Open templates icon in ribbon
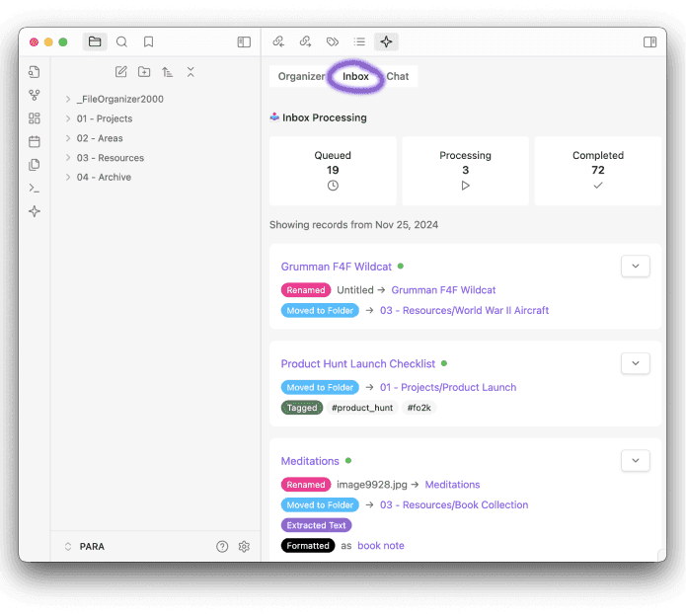 click(35, 165)
